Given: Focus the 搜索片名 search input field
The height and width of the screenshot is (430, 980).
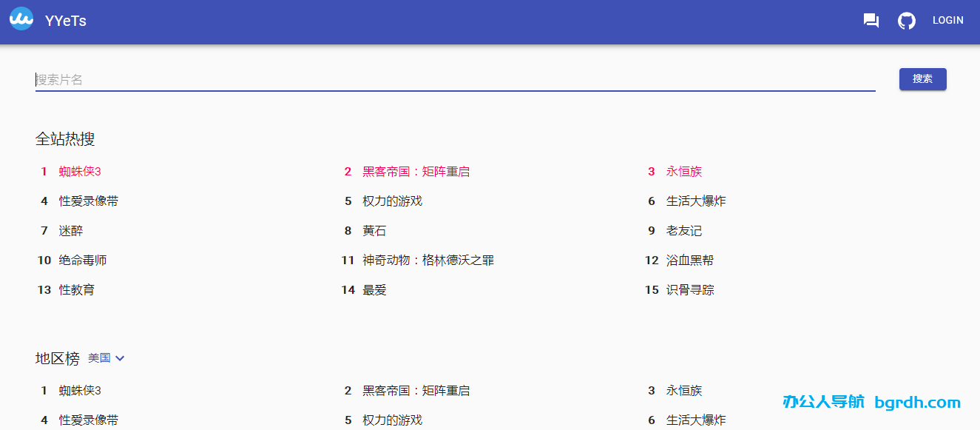Looking at the screenshot, I should point(455,80).
